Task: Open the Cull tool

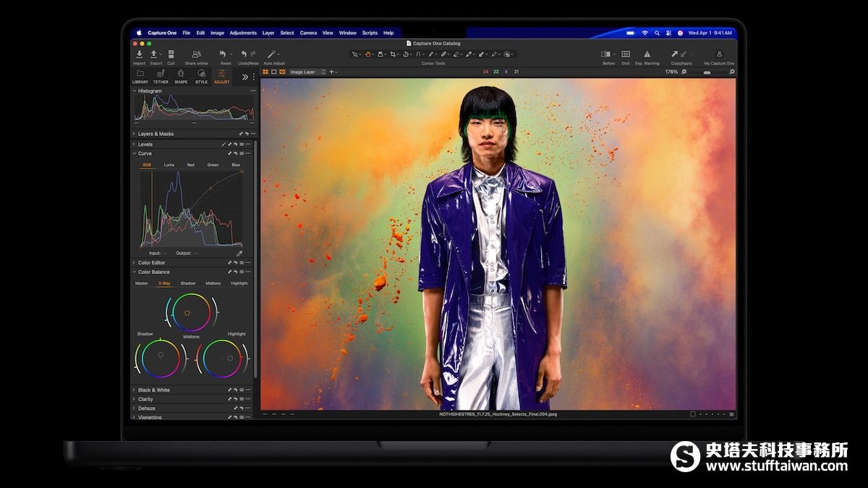Action: coord(171,55)
